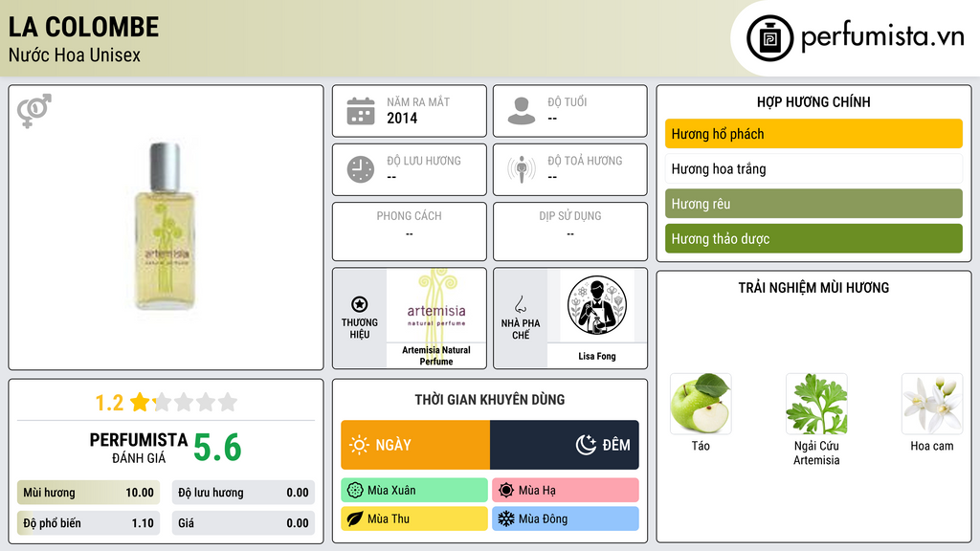Image resolution: width=980 pixels, height=551 pixels.
Task: Choose the Mùa Hạ season chip
Action: coord(566,491)
